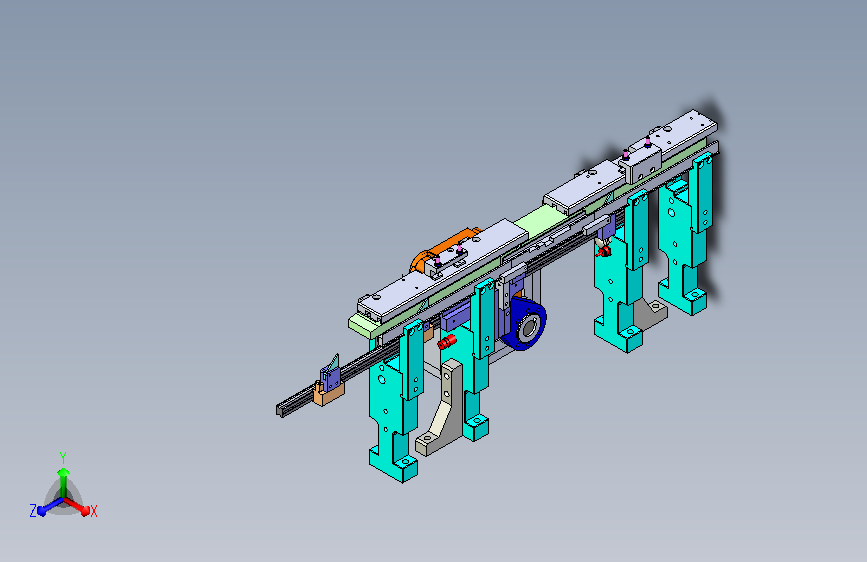Select the dark blue circular bearing housing
867x562 pixels.
[x=525, y=325]
